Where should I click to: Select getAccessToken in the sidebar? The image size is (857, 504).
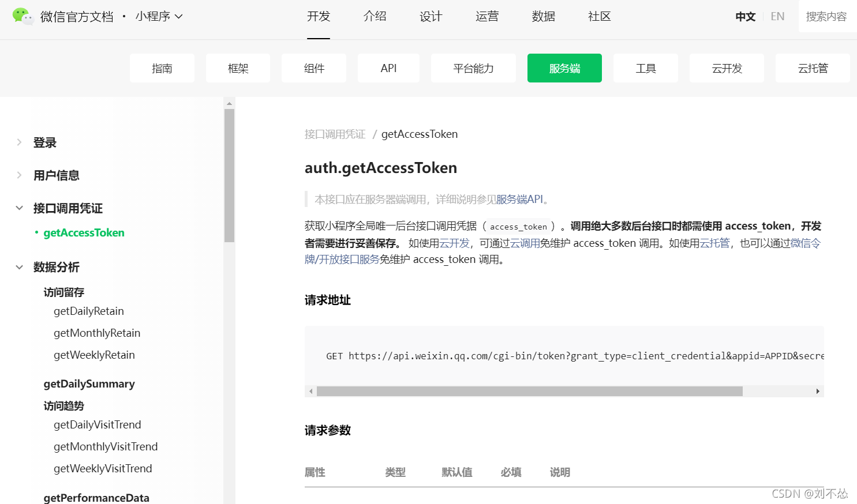(84, 232)
